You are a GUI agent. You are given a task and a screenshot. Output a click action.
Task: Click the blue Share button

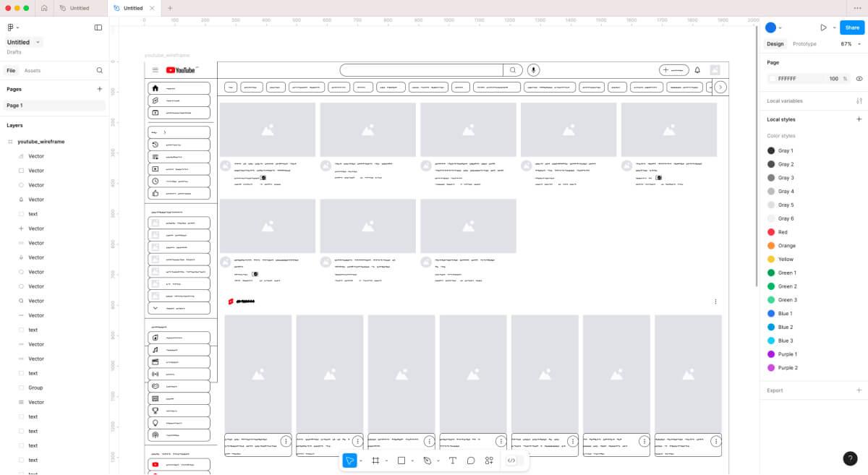point(851,27)
